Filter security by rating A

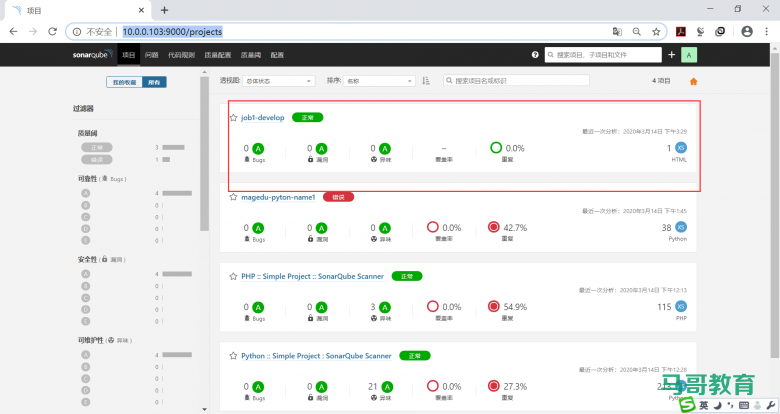point(86,274)
